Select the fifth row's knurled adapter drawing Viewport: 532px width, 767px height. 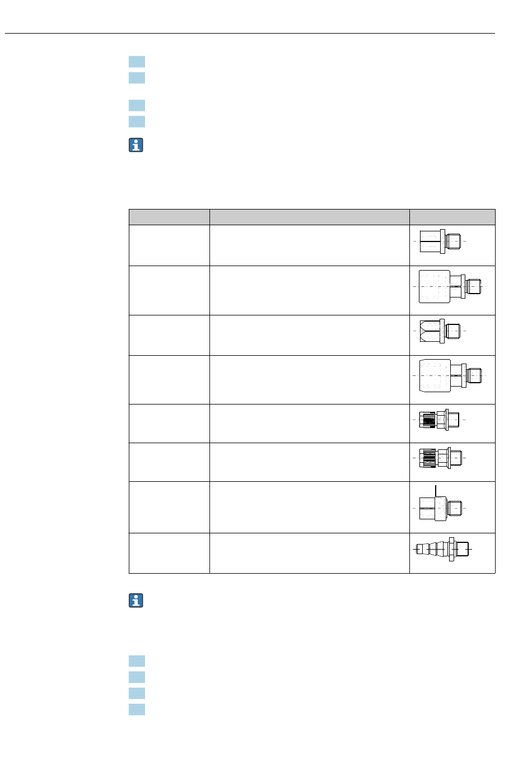(440, 420)
